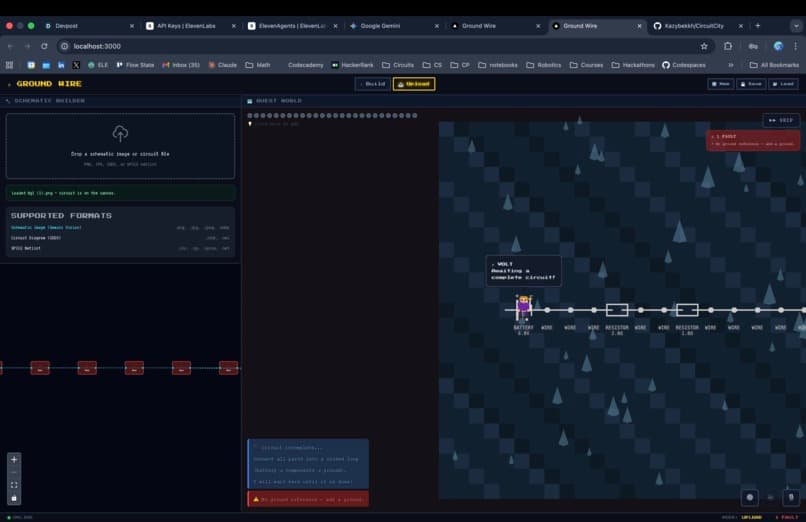
Task: Expand the tab search dropdown
Action: point(796,26)
